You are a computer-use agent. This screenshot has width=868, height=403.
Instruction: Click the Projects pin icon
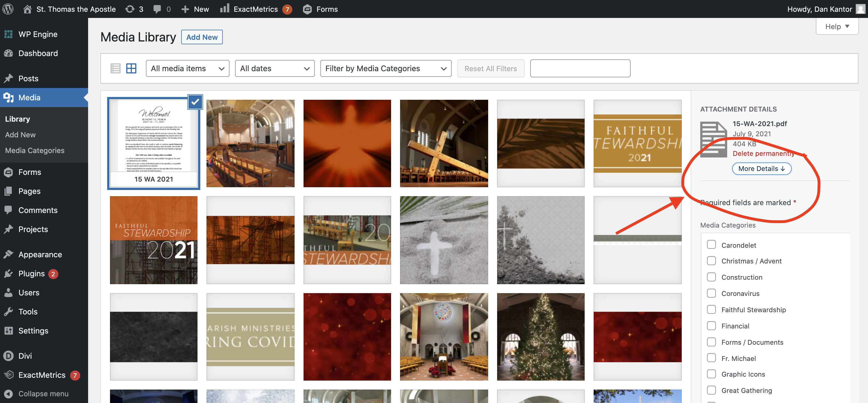pos(9,229)
